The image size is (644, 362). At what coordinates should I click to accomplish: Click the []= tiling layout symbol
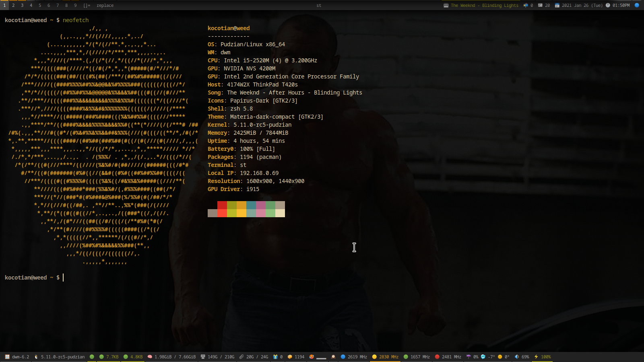tap(87, 5)
